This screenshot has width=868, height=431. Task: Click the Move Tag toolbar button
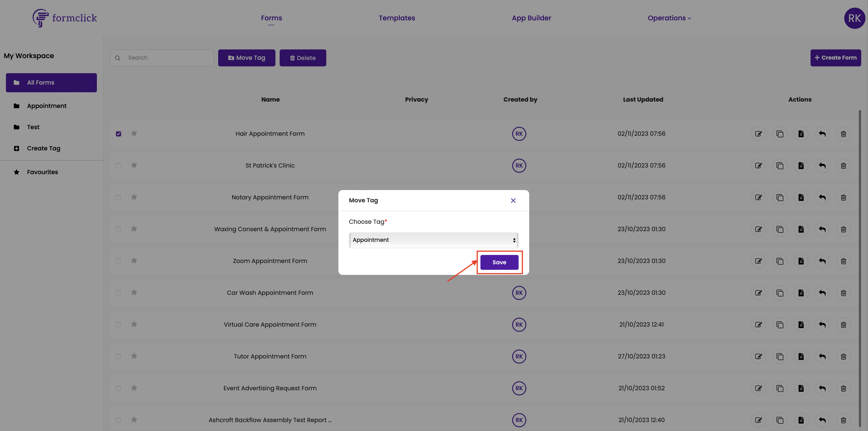tap(246, 58)
